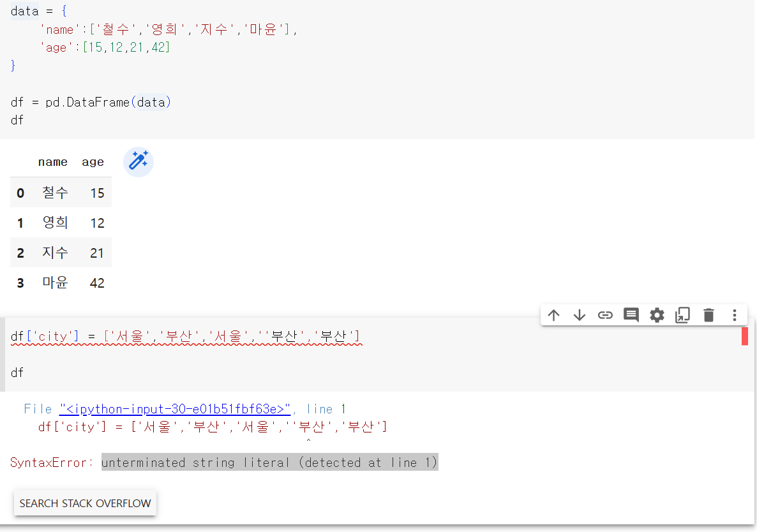The height and width of the screenshot is (532, 757).
Task: Add a comment to the cell
Action: 631,316
